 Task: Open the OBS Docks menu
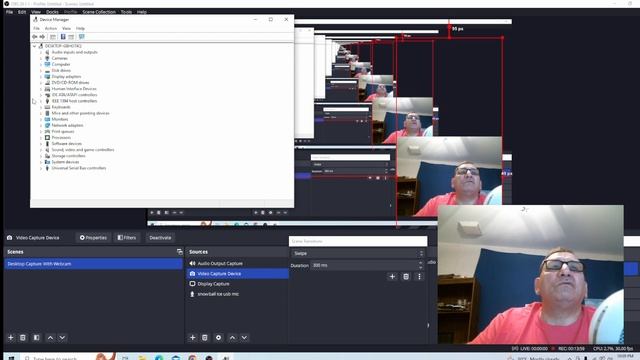pyautogui.click(x=52, y=12)
